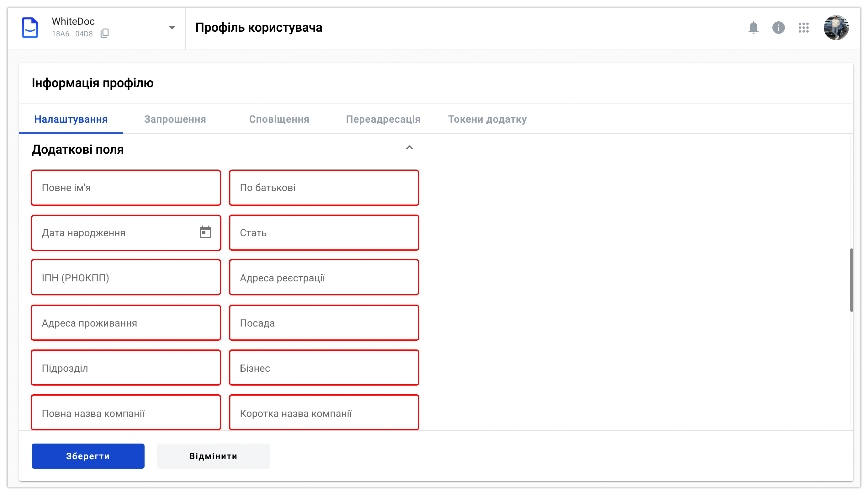Focus the Дата народження field

(x=126, y=233)
